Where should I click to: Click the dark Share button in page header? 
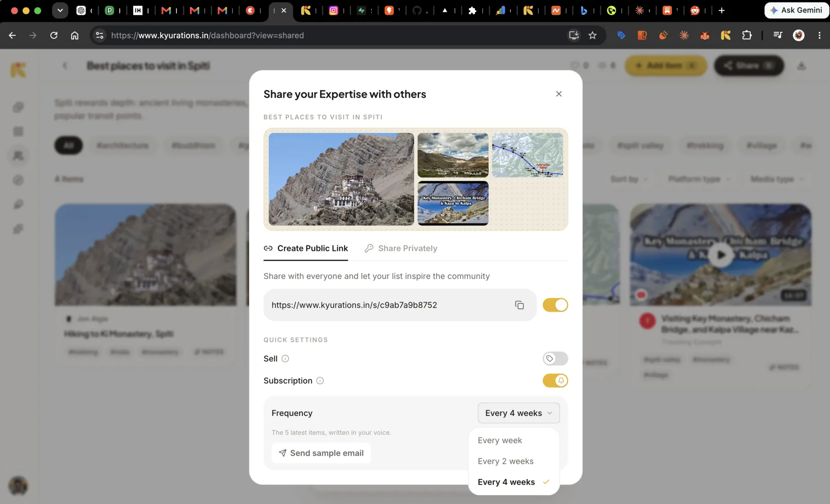pyautogui.click(x=749, y=66)
